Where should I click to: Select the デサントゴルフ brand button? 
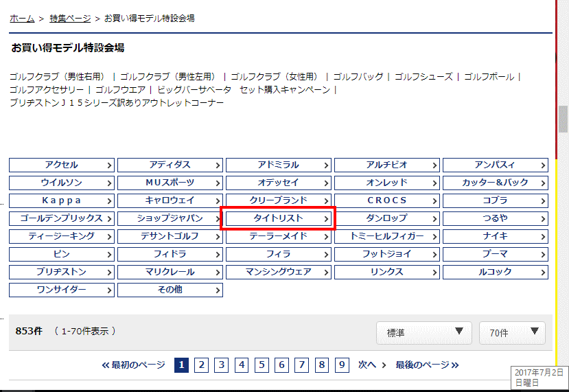170,236
